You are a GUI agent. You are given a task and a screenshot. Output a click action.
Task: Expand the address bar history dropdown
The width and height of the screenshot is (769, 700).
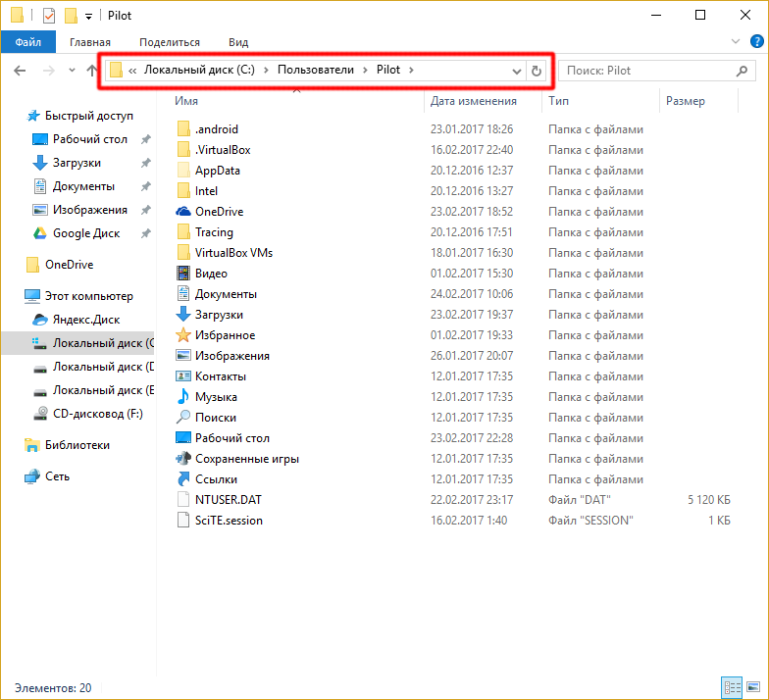point(516,71)
